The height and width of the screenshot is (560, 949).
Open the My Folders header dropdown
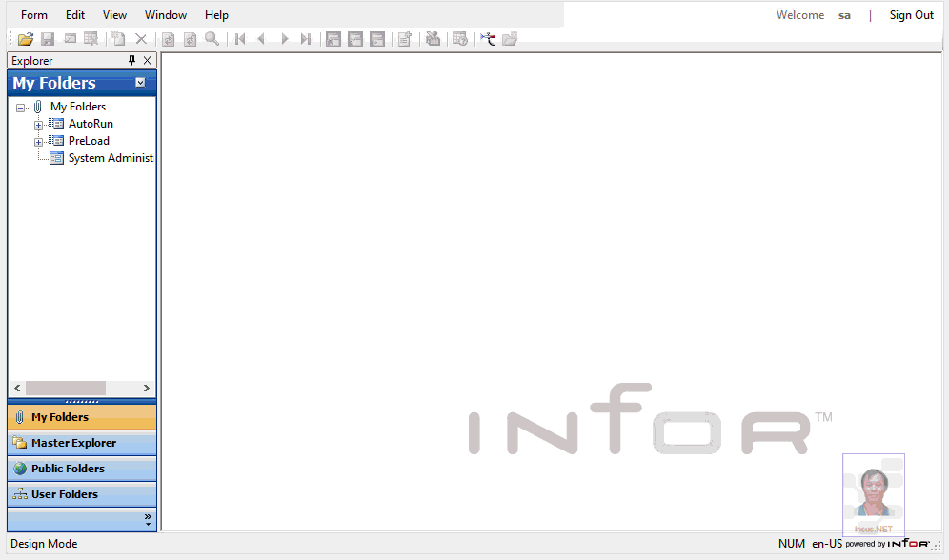coord(140,83)
